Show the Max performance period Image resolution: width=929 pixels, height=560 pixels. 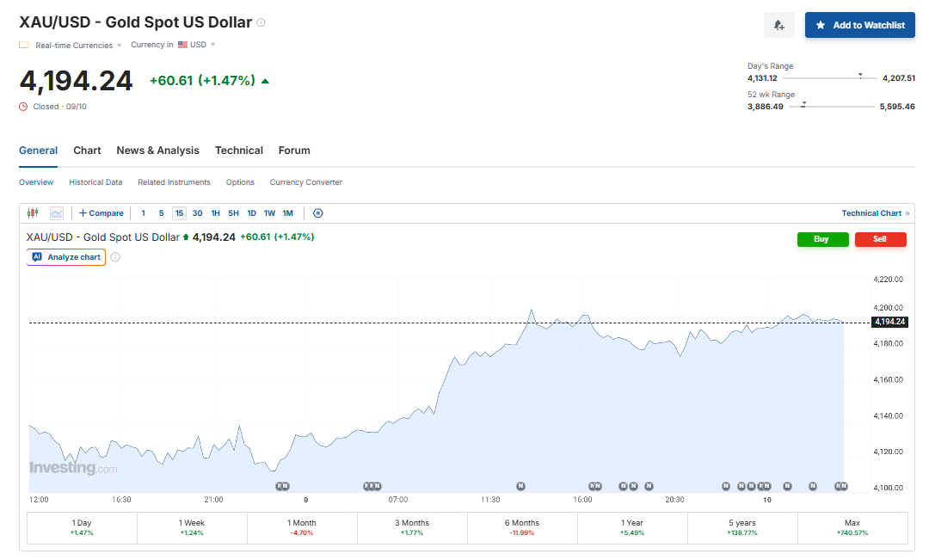[x=852, y=527]
